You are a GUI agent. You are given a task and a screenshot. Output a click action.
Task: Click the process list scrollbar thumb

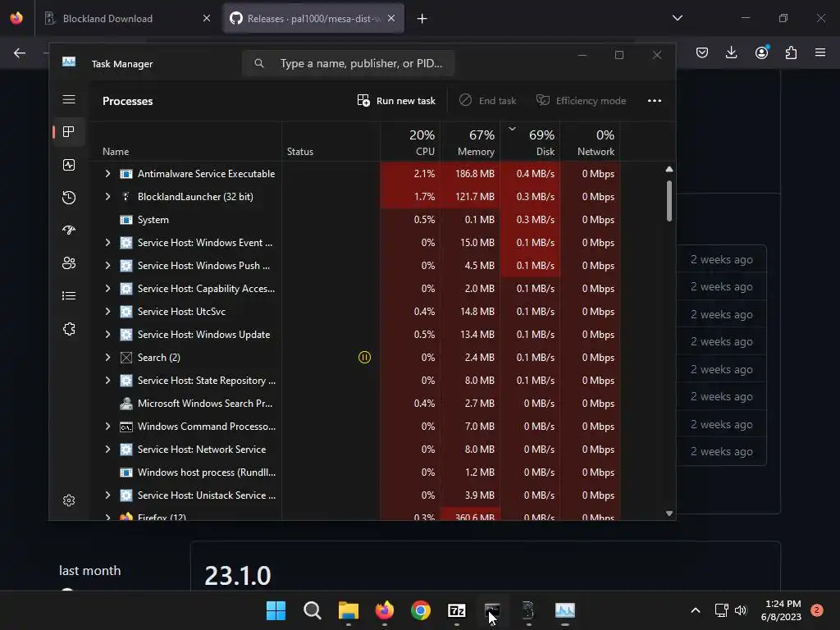669,201
